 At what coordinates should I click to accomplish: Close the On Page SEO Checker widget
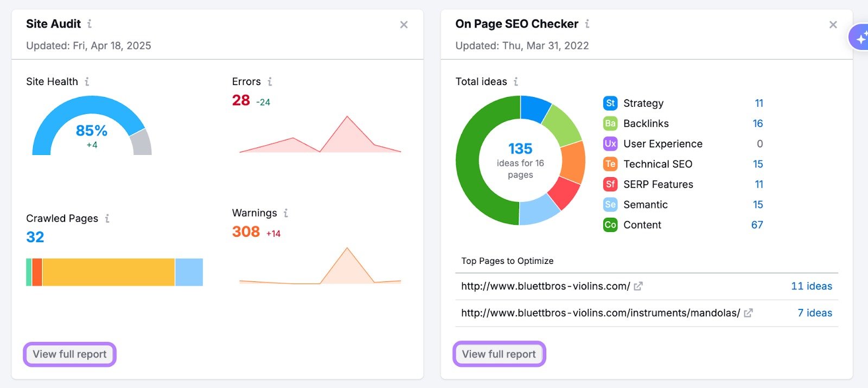point(833,25)
